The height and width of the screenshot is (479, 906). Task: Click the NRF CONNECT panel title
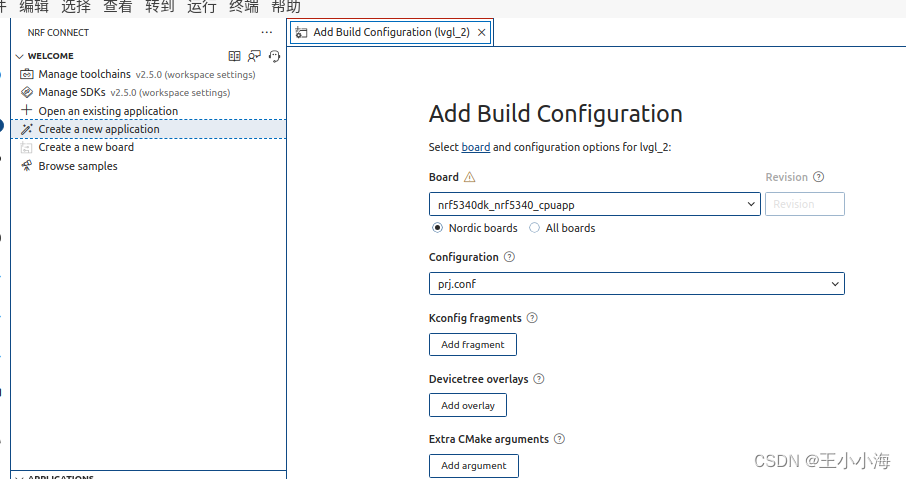coord(58,32)
